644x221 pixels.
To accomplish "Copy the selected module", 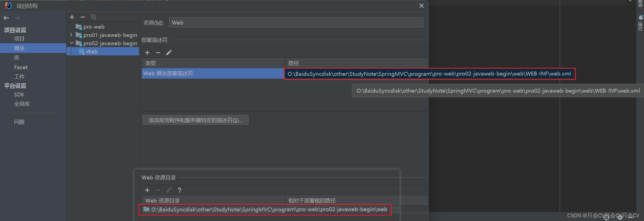I will [x=93, y=17].
